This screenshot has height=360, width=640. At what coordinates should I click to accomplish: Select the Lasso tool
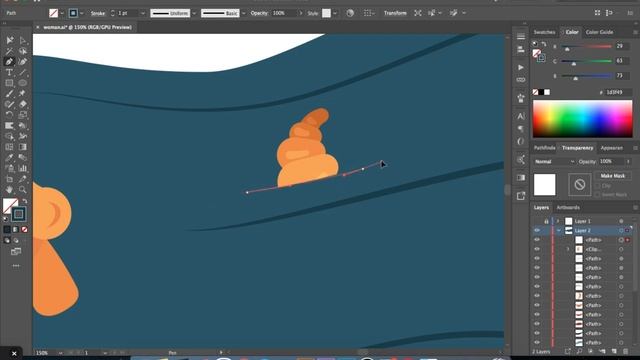23,51
